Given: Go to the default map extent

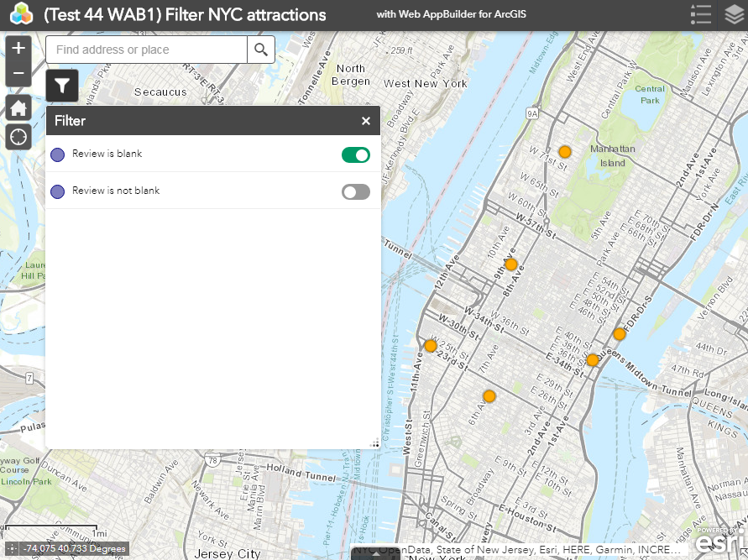Looking at the screenshot, I should pyautogui.click(x=18, y=107).
